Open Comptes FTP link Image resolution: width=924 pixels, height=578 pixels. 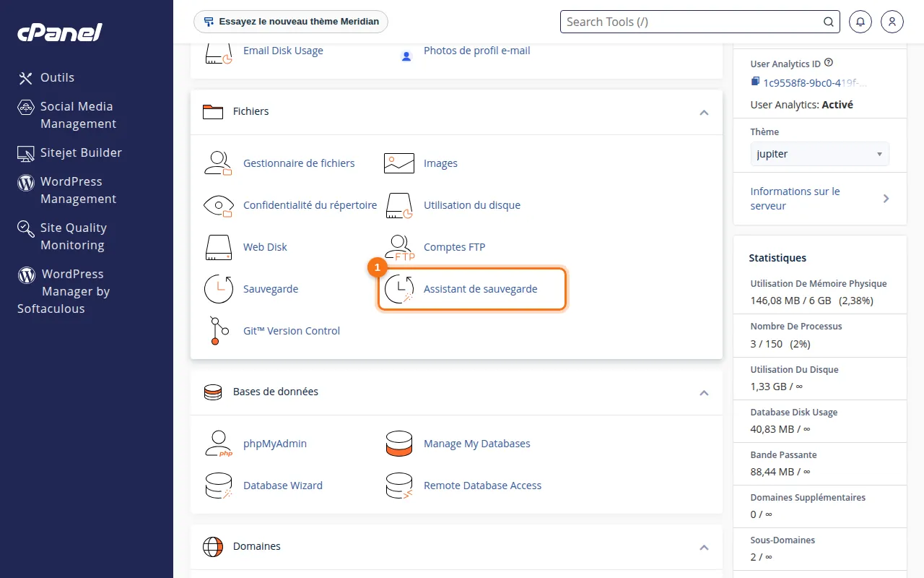pos(454,247)
